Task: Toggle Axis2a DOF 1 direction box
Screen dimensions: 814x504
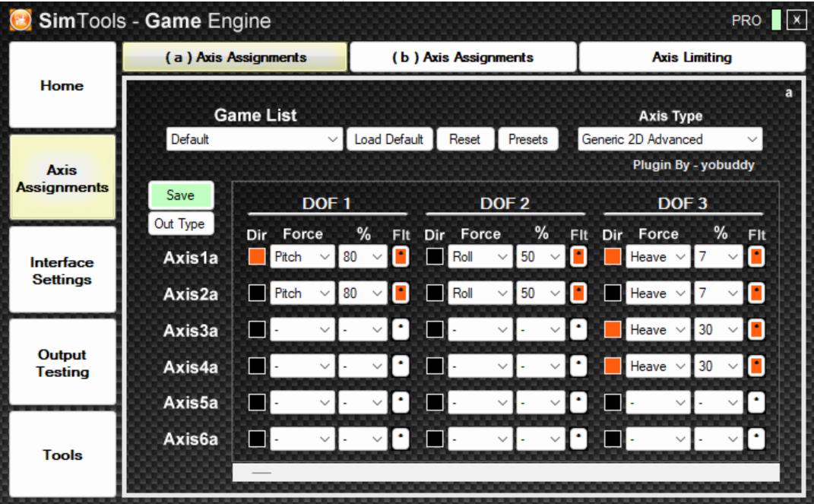Action: 257,293
